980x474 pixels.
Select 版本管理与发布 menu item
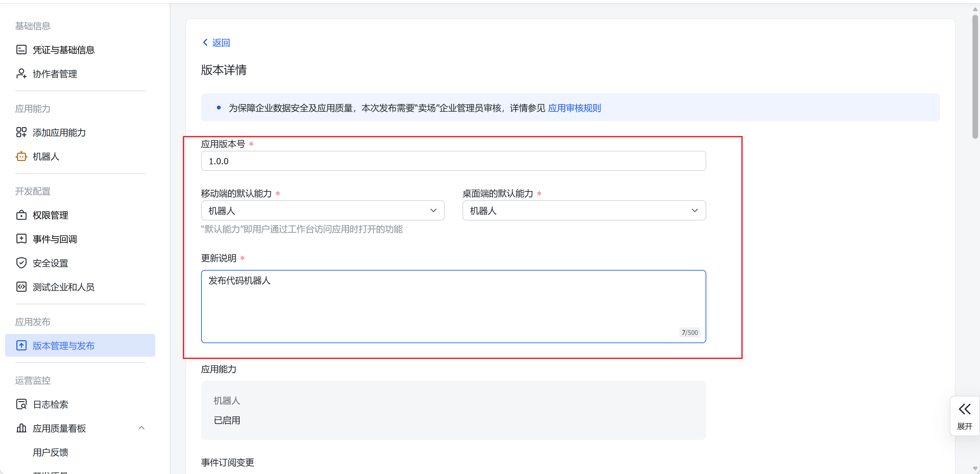click(63, 346)
